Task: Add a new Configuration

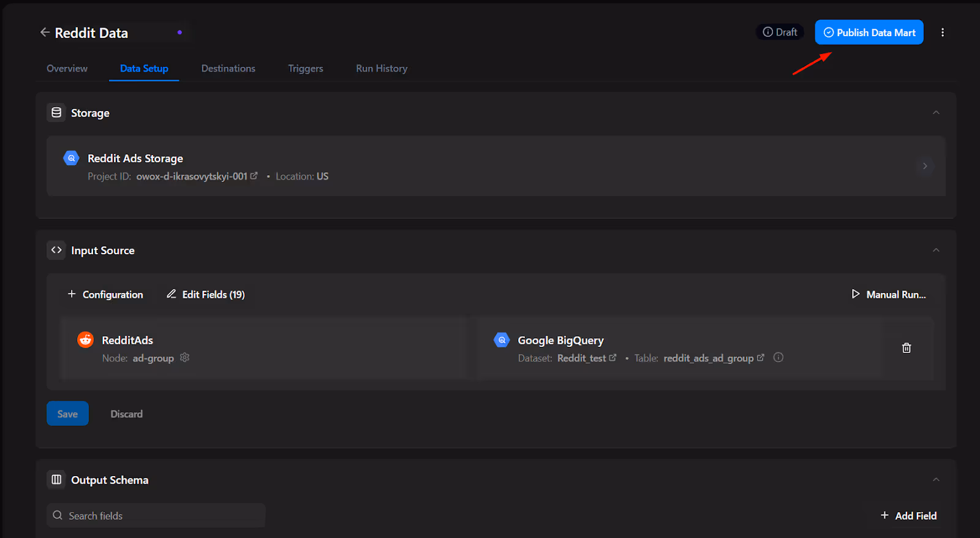Action: (x=105, y=295)
